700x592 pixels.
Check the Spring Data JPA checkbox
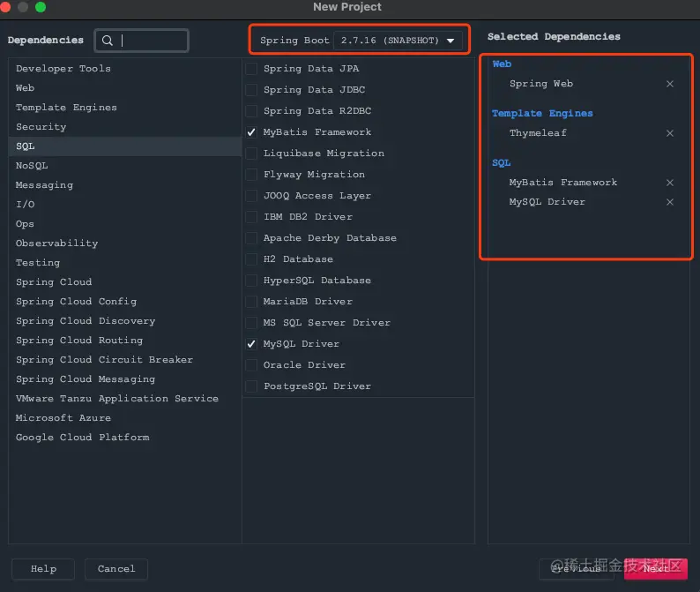point(251,69)
